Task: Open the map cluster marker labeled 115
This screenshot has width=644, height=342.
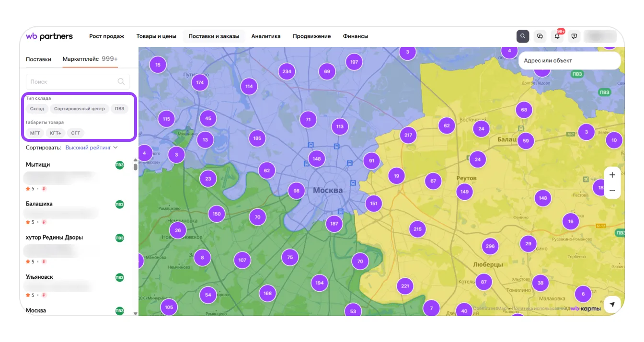Action: click(x=166, y=119)
